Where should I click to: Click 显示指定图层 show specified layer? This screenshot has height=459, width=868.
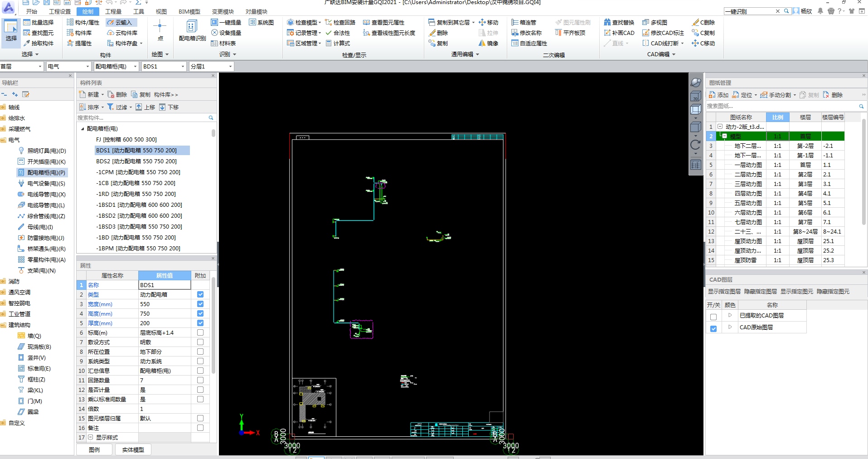[x=724, y=292]
